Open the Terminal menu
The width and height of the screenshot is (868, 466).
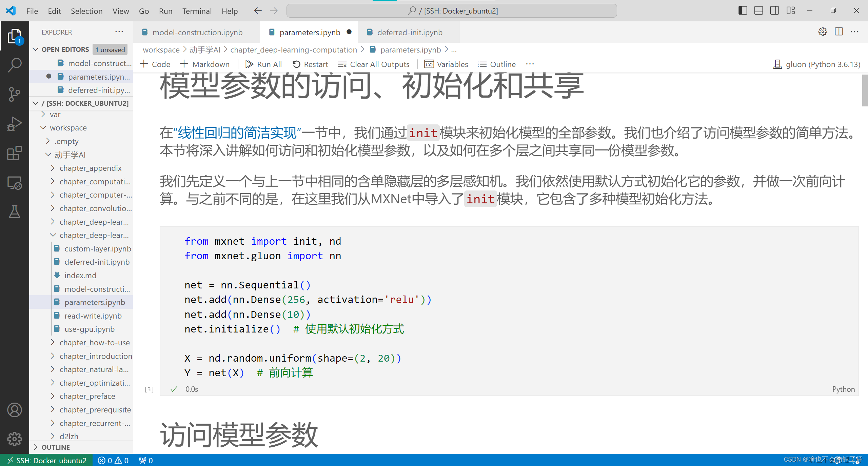197,11
